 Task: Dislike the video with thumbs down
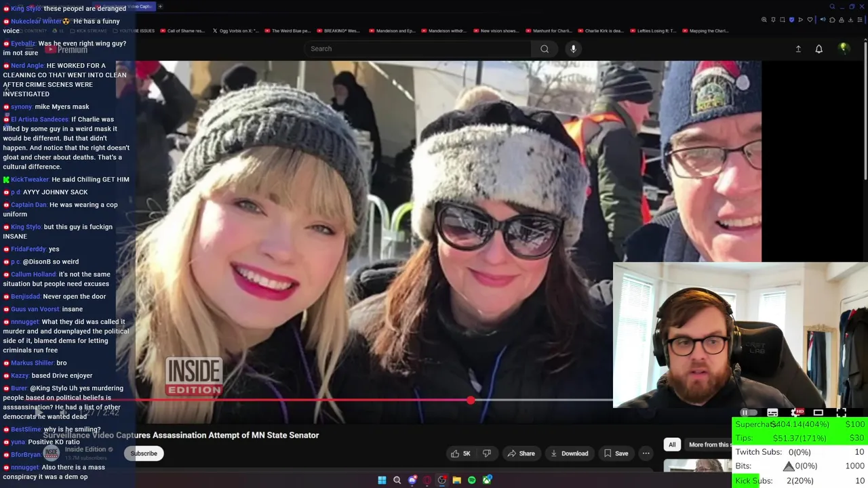[486, 453]
